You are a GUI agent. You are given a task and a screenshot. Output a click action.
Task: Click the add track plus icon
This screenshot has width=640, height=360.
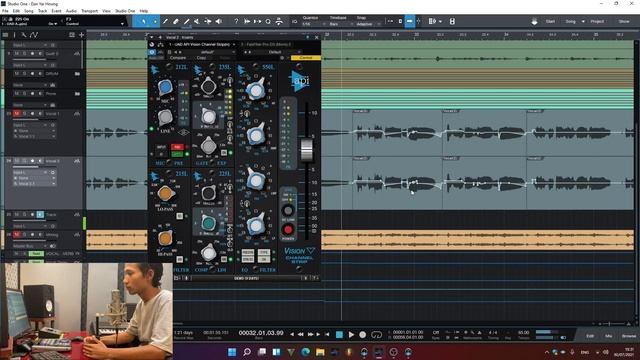pyautogui.click(x=81, y=35)
